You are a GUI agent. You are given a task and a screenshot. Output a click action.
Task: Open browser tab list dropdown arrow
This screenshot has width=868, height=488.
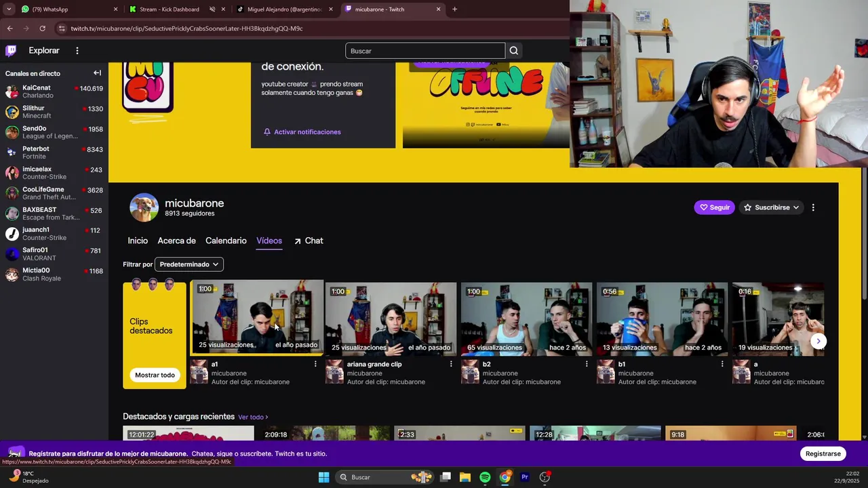(9, 9)
